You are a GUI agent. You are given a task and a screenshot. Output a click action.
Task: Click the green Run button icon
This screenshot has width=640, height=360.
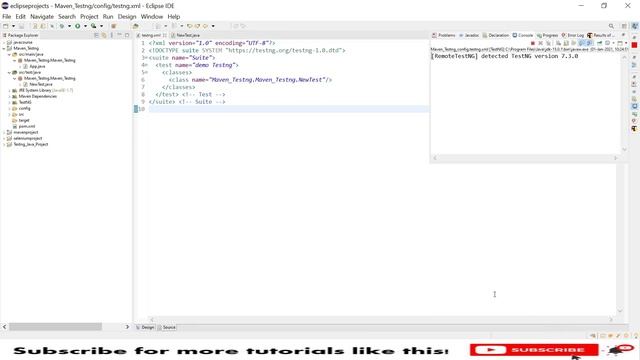coord(78,26)
